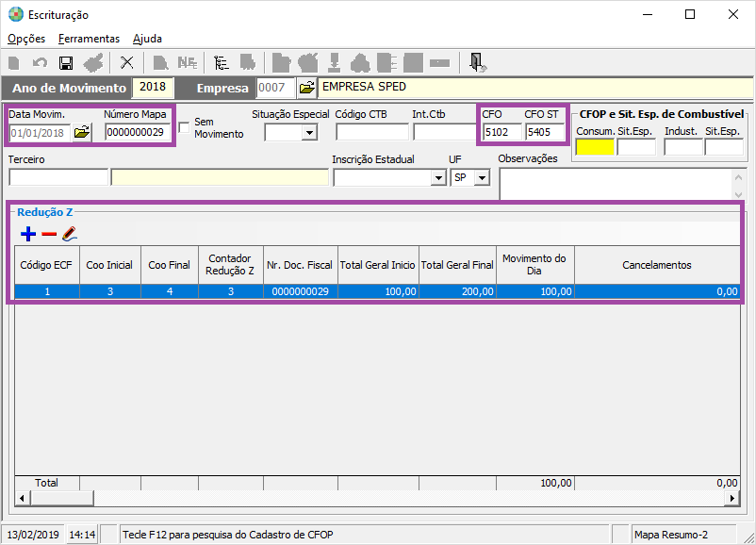Click the X delete icon in toolbar

(x=127, y=63)
